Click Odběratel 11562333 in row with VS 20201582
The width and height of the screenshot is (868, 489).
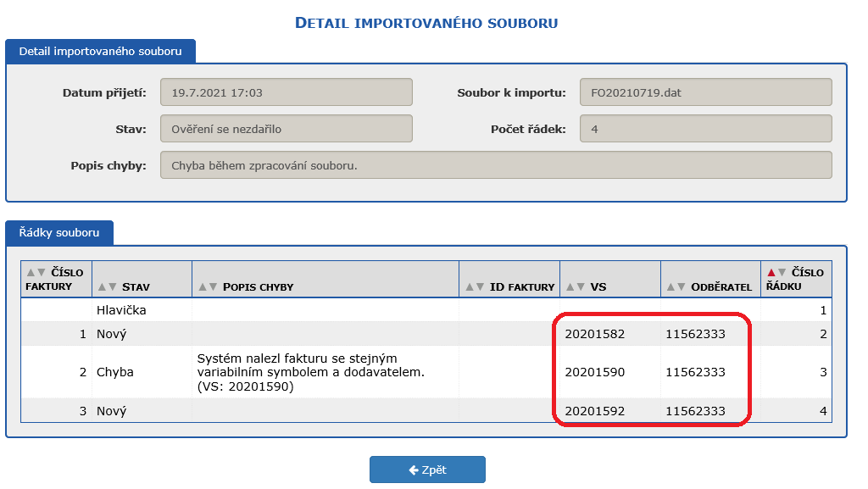click(695, 334)
